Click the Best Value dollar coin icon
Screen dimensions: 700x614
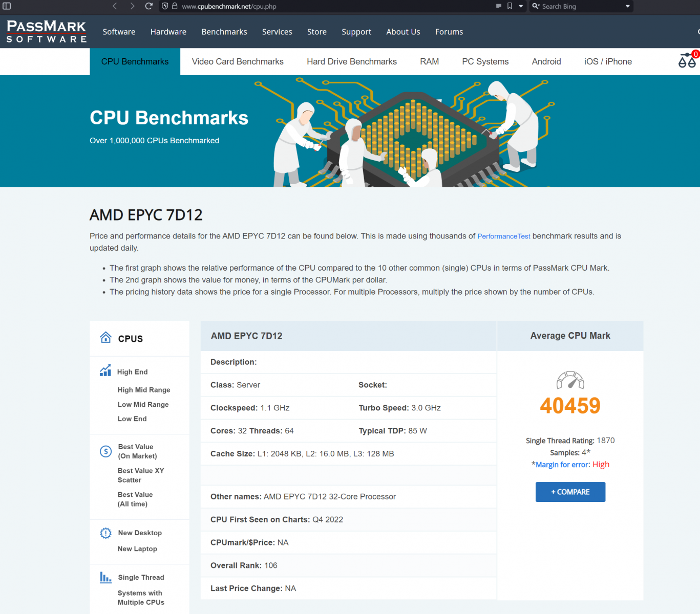(x=105, y=451)
